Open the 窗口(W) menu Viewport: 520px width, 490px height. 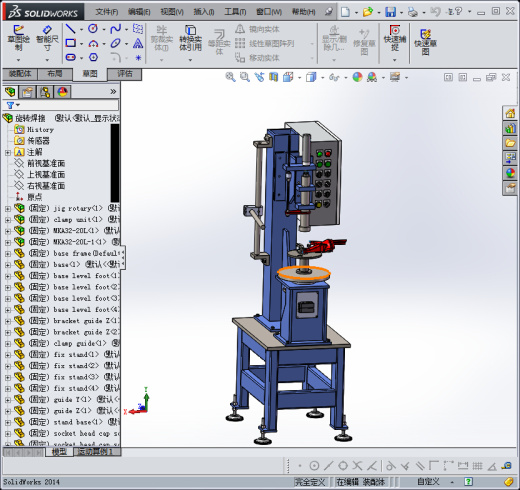coord(269,12)
